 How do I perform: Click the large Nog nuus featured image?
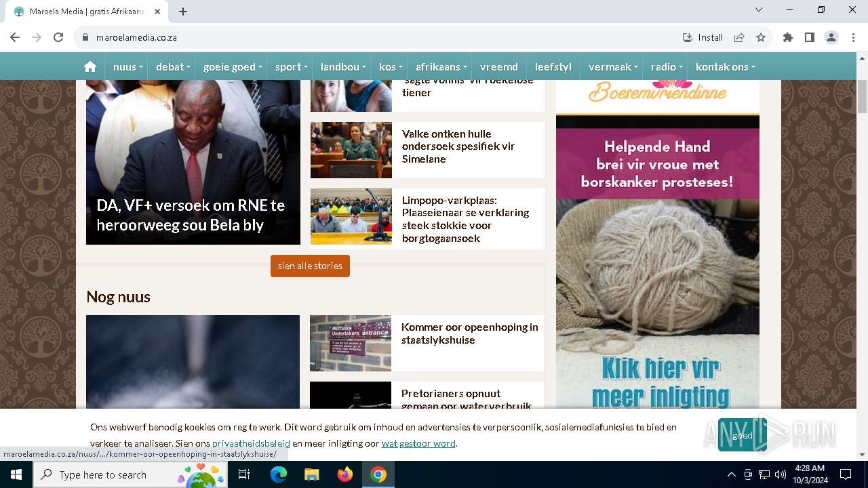[x=193, y=362]
